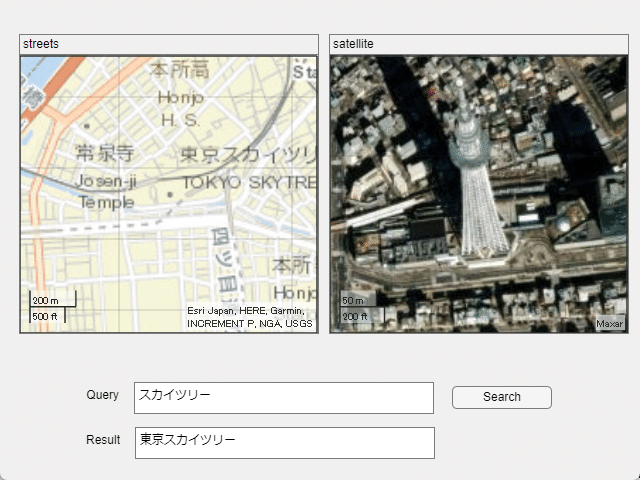The image size is (640, 480).
Task: Click the '500 ft' streets scale label
Action: (45, 316)
